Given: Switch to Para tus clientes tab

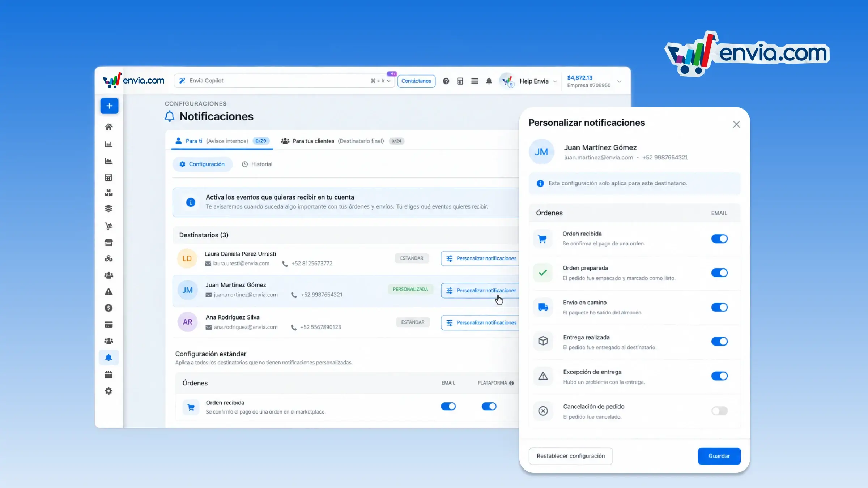Looking at the screenshot, I should (x=342, y=141).
